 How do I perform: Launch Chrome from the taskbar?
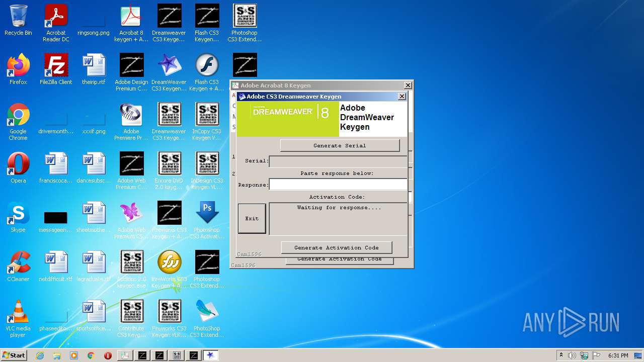(x=91, y=355)
